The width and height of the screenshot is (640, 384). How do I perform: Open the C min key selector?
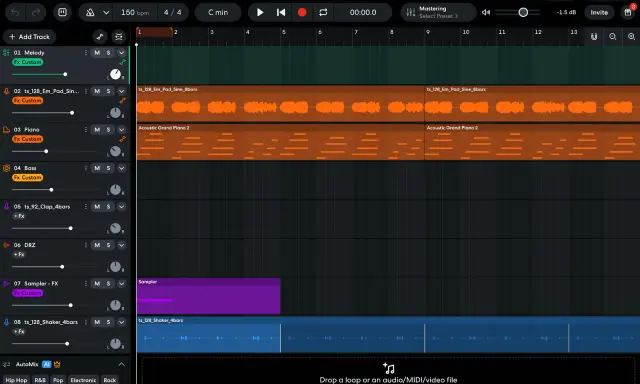218,12
